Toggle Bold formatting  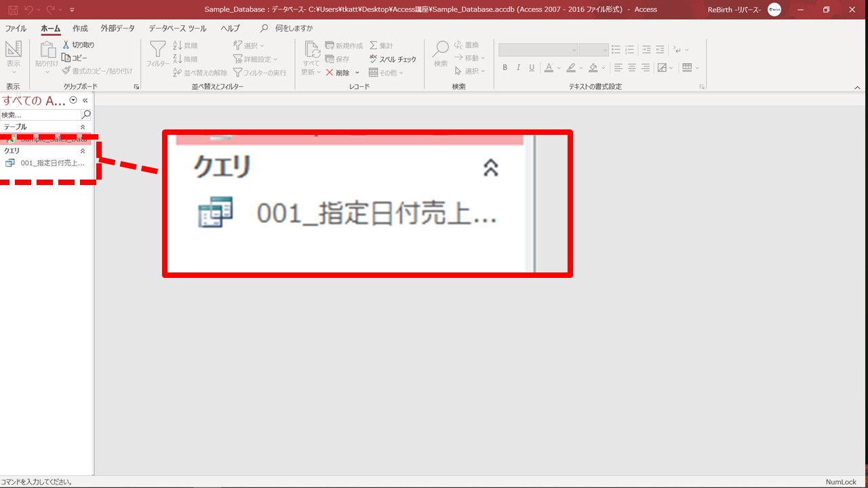click(505, 68)
